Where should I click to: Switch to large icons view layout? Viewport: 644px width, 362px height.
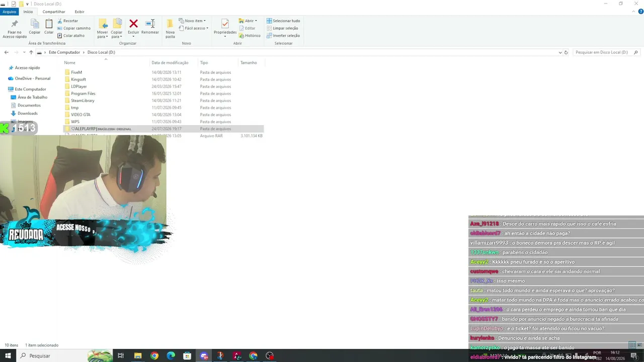(x=639, y=345)
